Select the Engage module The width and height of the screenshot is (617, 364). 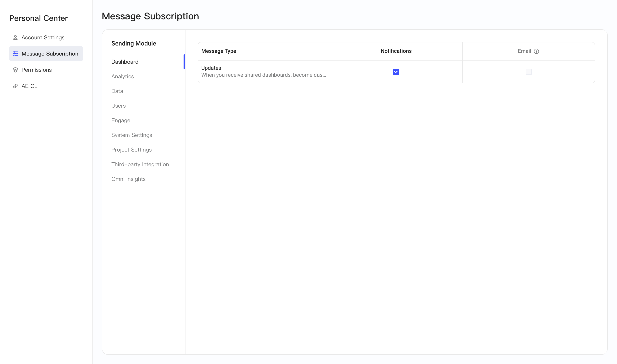click(121, 120)
